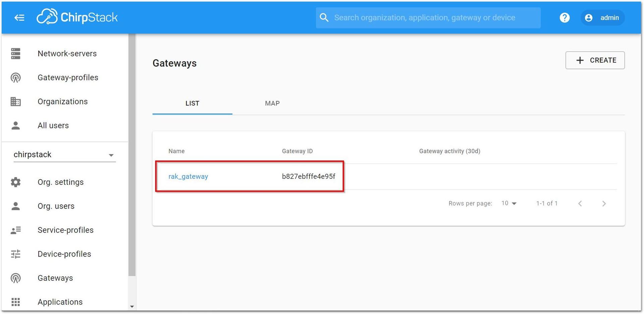
Task: Click the Gateway-profiles antenna icon
Action: tap(16, 77)
